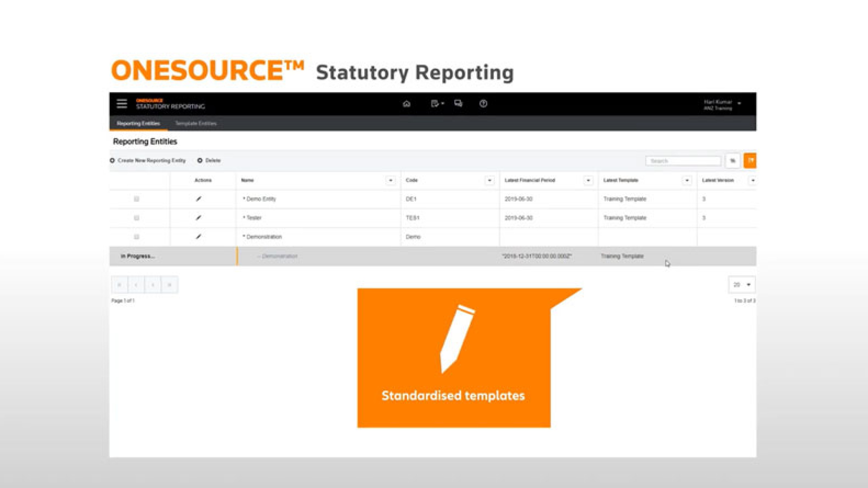The image size is (868, 488).
Task: Click the chat/messages icon in the top bar
Action: pos(459,104)
